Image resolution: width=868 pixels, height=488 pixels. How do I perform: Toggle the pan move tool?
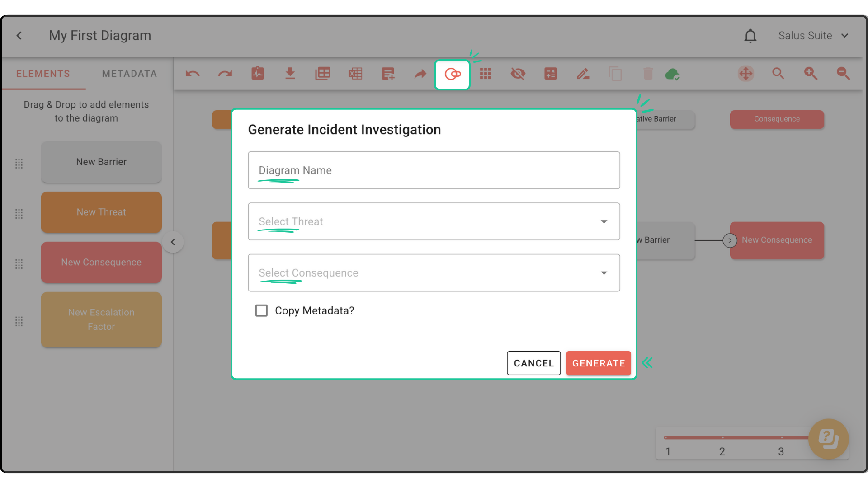point(746,74)
